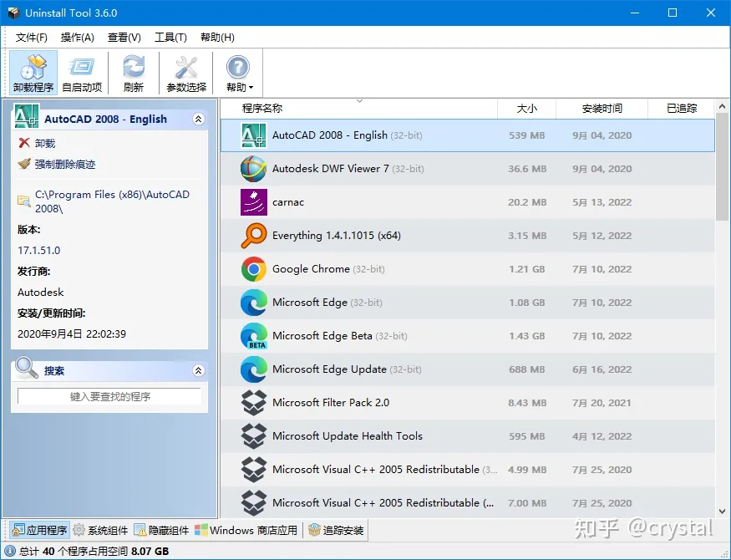The height and width of the screenshot is (560, 731).
Task: Open the 自启动项 startup items tool
Action: coord(82,73)
